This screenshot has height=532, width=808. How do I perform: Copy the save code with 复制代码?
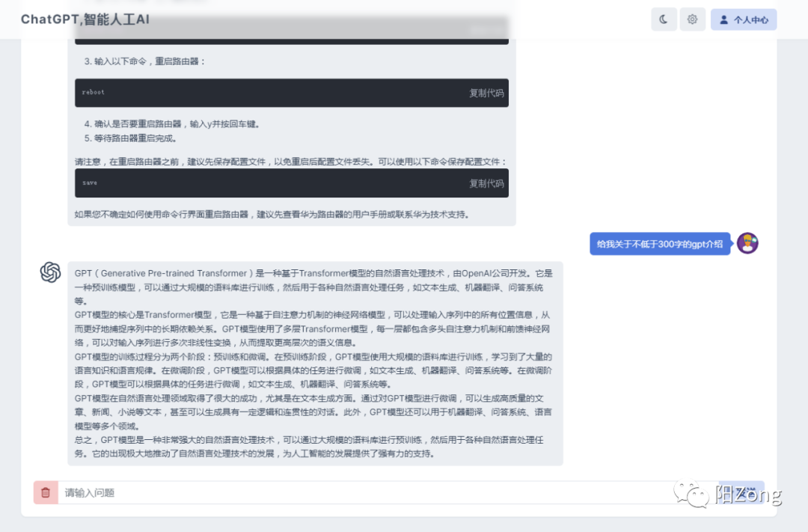point(486,183)
